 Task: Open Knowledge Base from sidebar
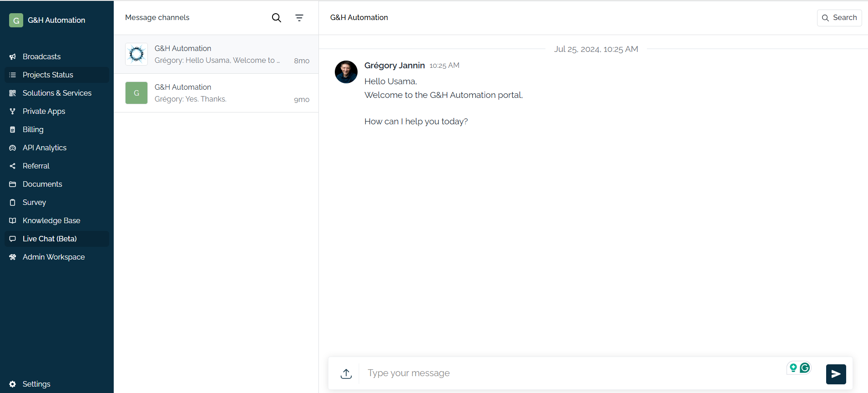pos(51,220)
